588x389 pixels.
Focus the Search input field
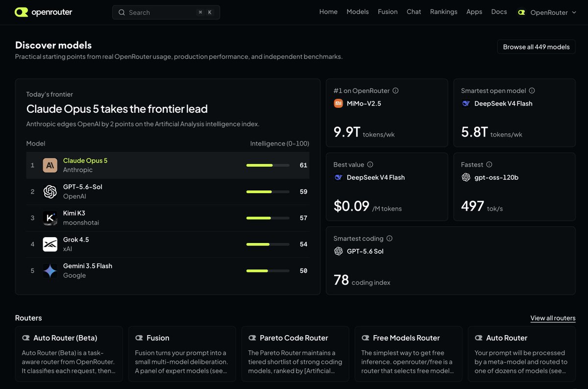(x=166, y=12)
